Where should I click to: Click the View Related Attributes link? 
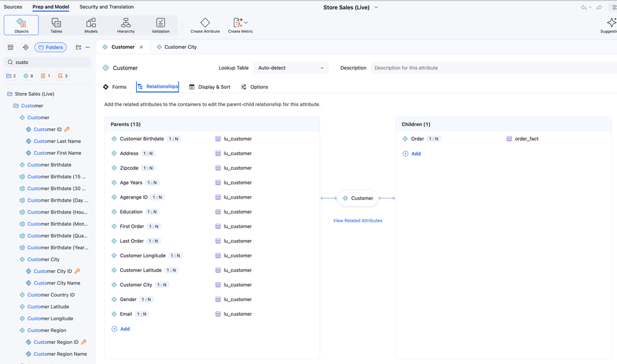pos(357,220)
